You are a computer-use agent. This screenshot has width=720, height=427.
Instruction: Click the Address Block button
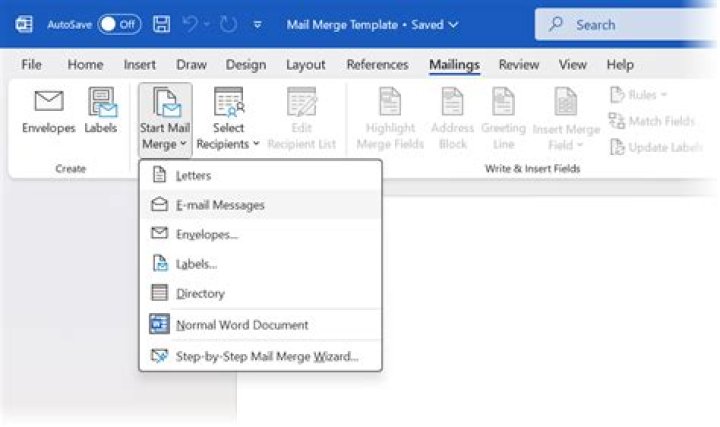pyautogui.click(x=452, y=119)
